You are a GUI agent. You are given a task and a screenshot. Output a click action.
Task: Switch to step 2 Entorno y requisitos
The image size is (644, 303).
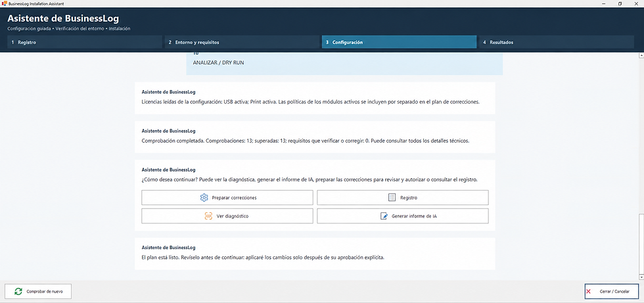242,42
